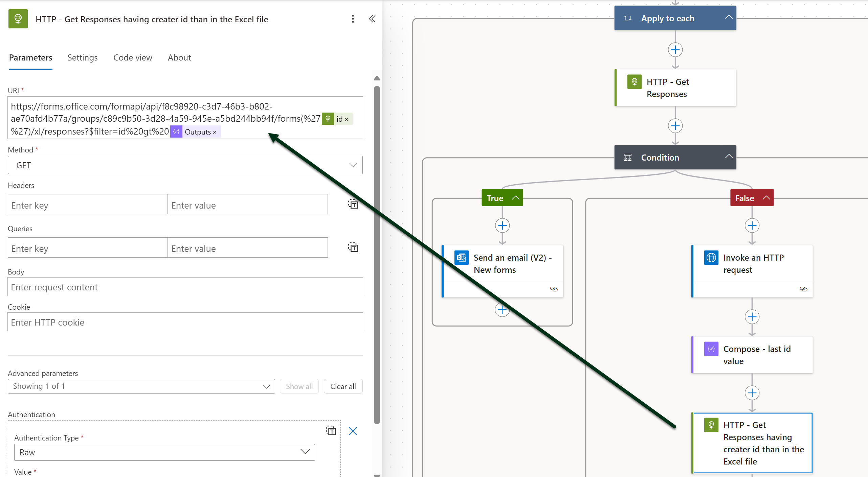Collapse the True branch
This screenshot has width=868, height=477.
click(515, 198)
